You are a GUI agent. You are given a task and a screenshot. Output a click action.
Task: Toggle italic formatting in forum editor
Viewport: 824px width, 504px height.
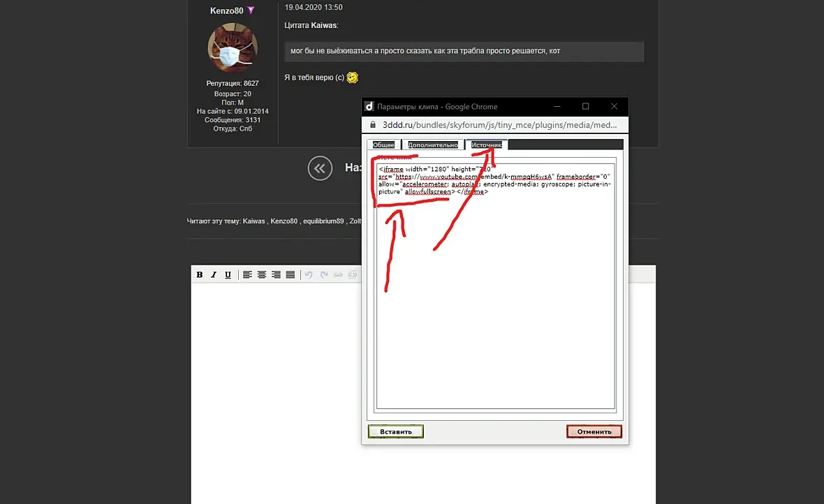pyautogui.click(x=214, y=274)
